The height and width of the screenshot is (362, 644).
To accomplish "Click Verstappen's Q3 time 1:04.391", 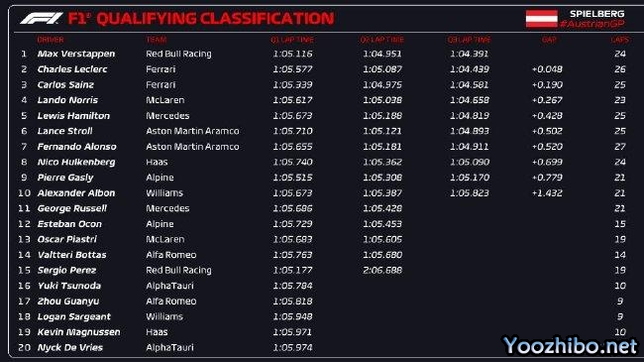I will pyautogui.click(x=469, y=54).
